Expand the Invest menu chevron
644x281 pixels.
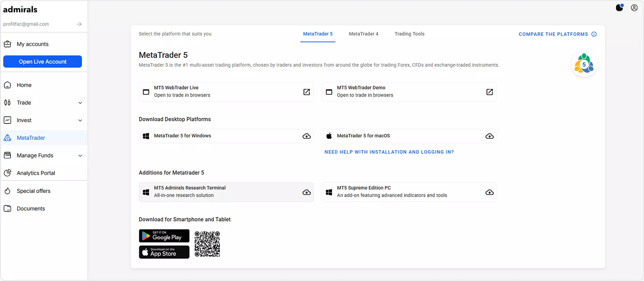pos(80,120)
